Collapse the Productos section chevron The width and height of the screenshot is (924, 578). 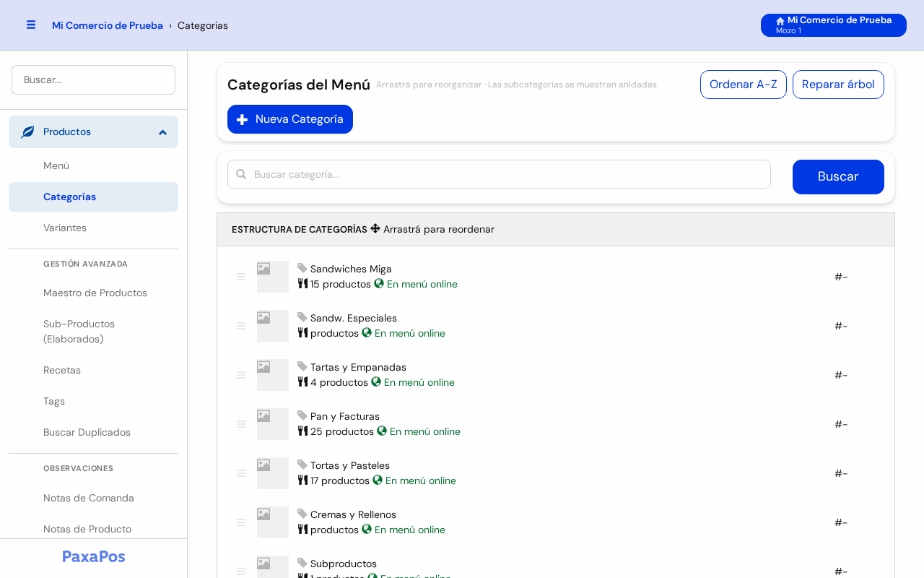pos(162,132)
